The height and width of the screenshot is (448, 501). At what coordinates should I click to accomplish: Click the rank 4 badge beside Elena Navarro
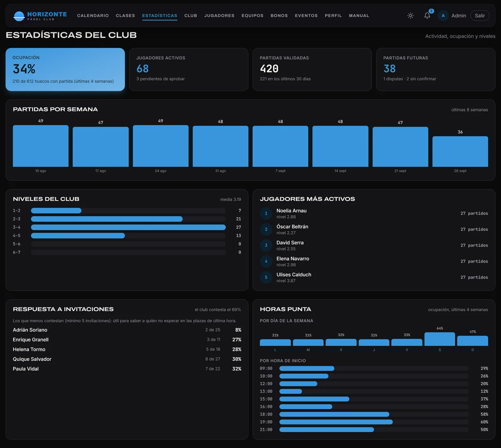pos(266,261)
